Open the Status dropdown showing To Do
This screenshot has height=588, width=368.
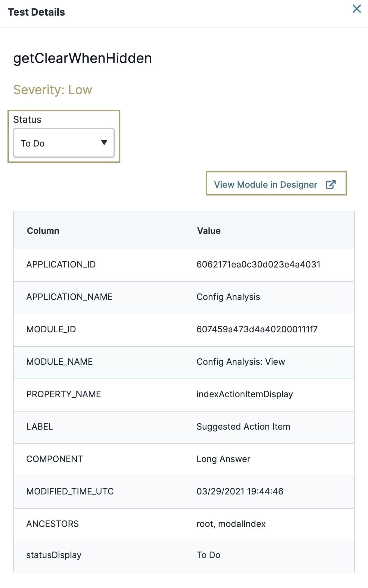tap(64, 143)
